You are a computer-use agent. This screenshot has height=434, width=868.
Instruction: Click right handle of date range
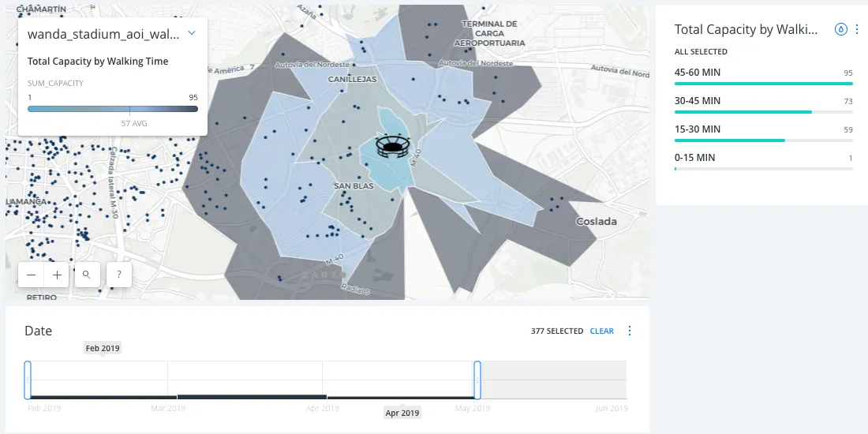pyautogui.click(x=477, y=380)
